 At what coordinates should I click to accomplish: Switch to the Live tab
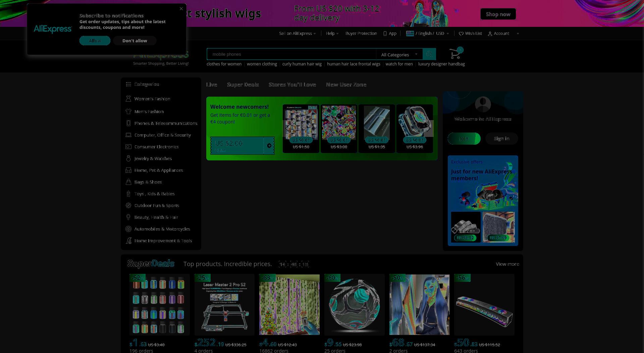click(x=212, y=85)
